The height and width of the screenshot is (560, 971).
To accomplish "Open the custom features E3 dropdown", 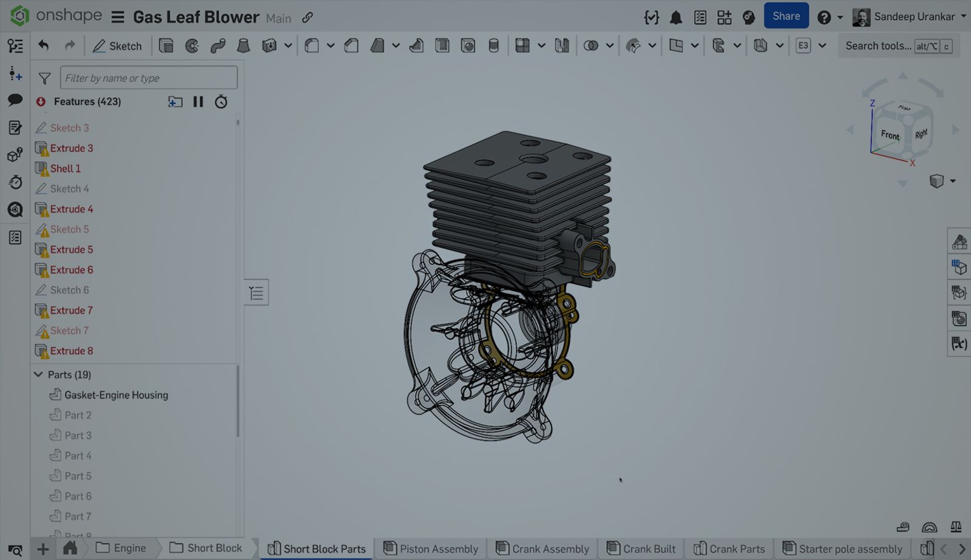I will click(823, 46).
